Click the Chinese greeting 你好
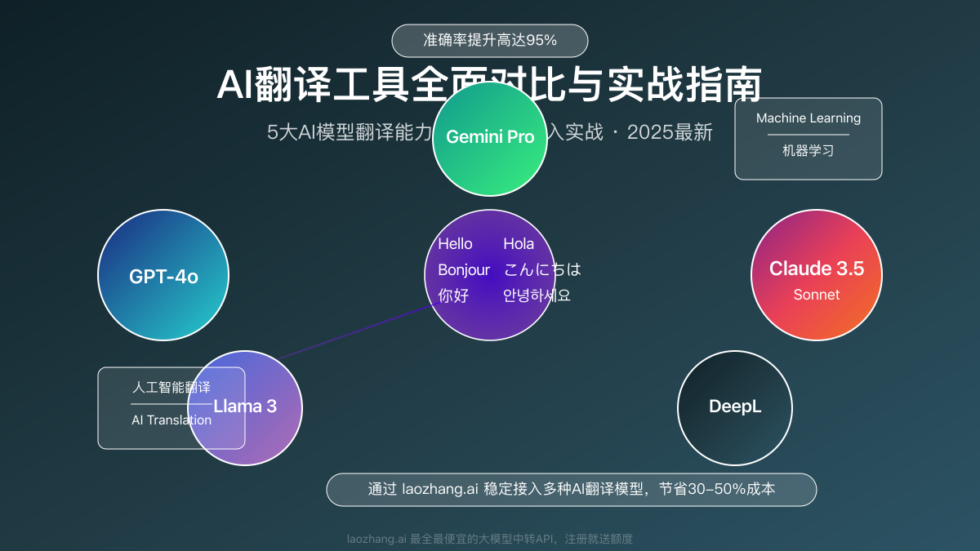This screenshot has width=980, height=551. 453,295
